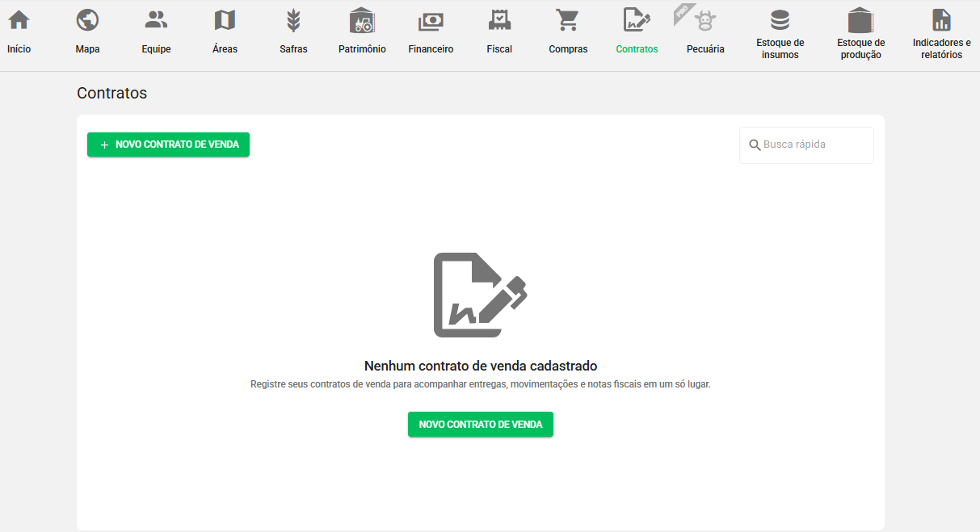
Task: Click the Compras shopping cart icon
Action: click(x=568, y=20)
